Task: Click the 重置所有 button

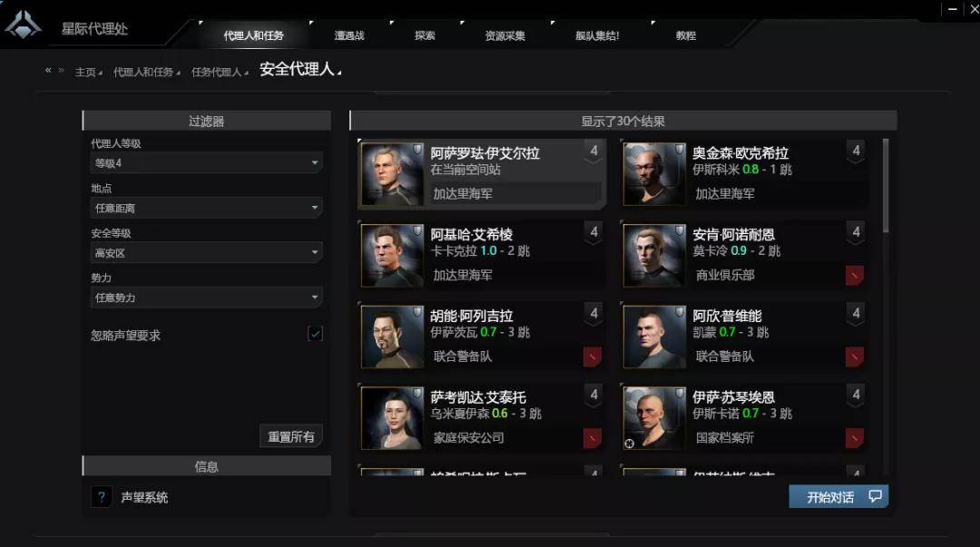Action: pos(290,436)
